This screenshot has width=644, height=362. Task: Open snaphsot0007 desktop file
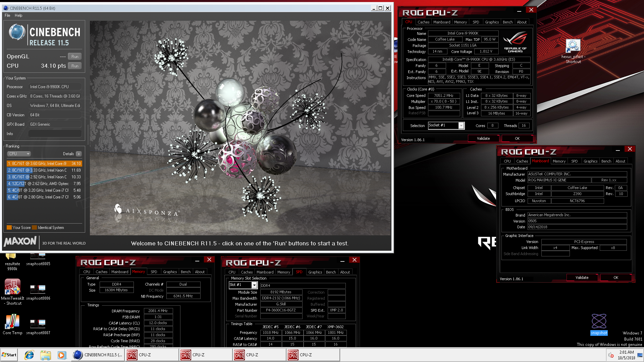tap(38, 326)
